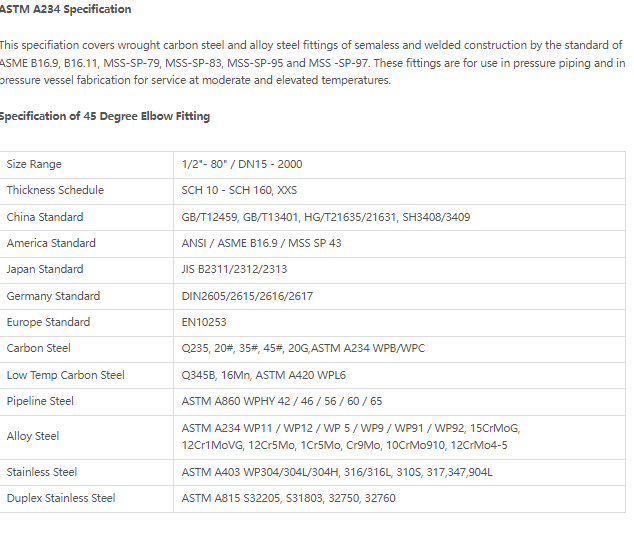This screenshot has width=634, height=541.
Task: Select the Size Range table cell
Action: 87,165
